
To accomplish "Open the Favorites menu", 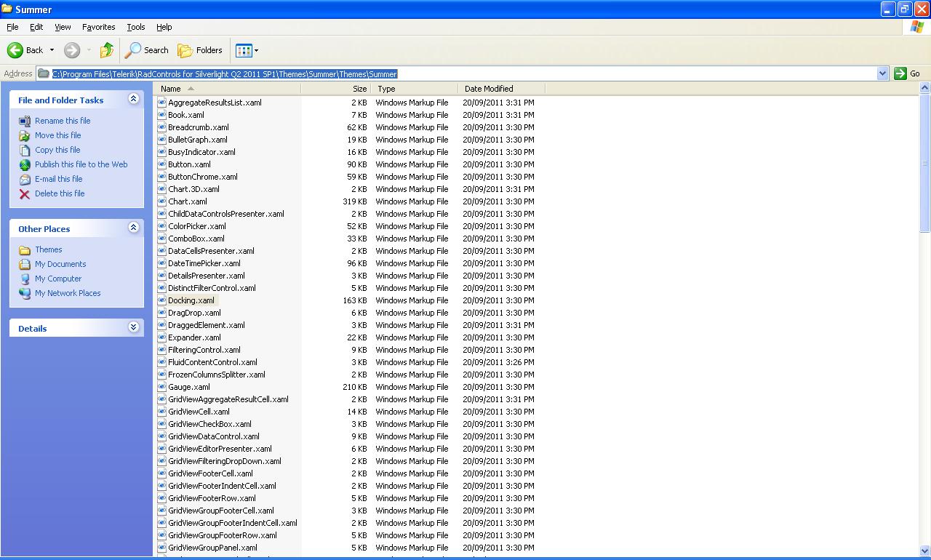I will [x=98, y=27].
